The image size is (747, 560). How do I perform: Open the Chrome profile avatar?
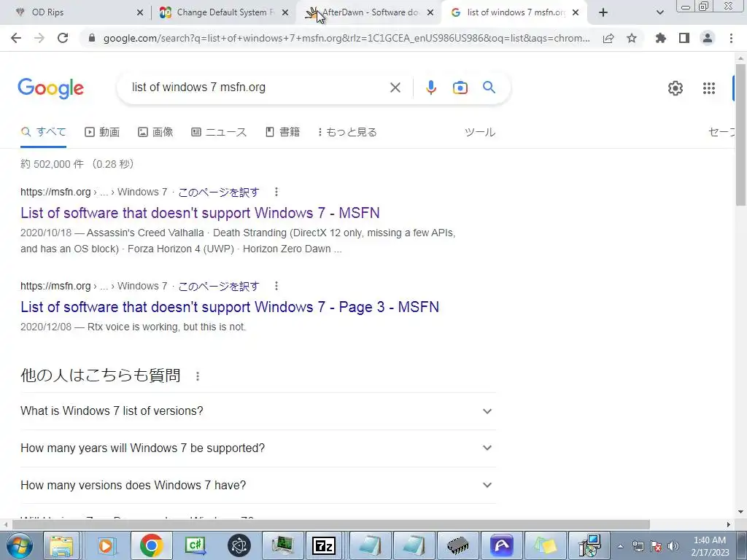point(708,38)
